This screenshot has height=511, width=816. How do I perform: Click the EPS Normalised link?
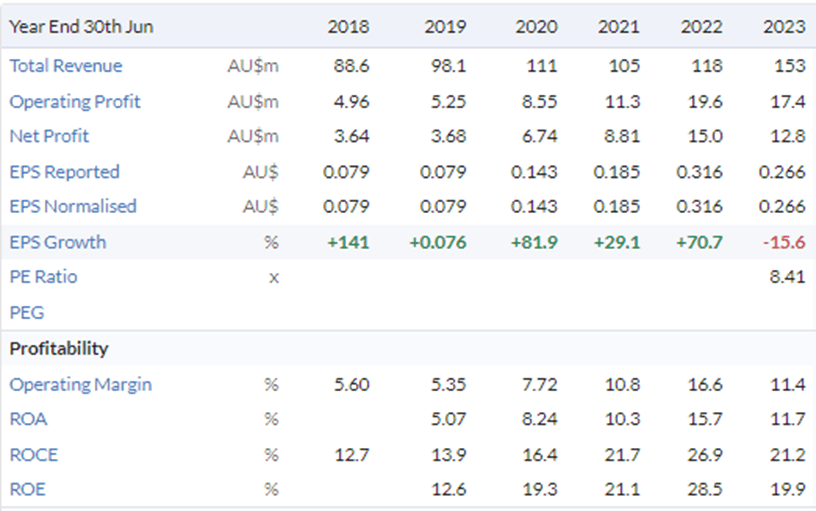(73, 207)
